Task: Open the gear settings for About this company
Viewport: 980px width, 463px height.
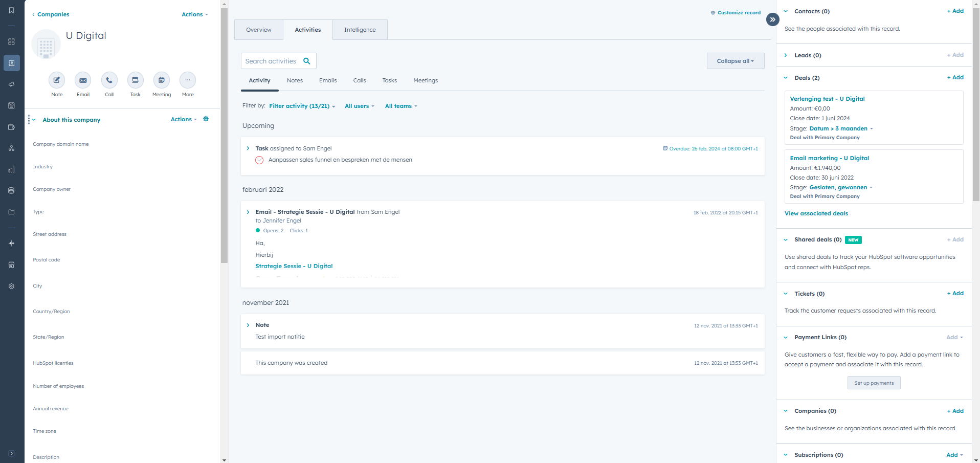Action: tap(206, 119)
